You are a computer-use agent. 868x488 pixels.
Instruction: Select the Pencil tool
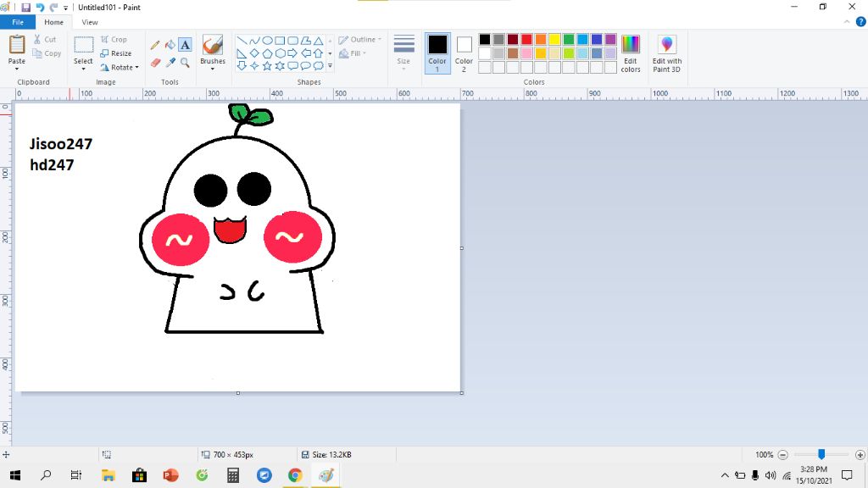point(155,45)
